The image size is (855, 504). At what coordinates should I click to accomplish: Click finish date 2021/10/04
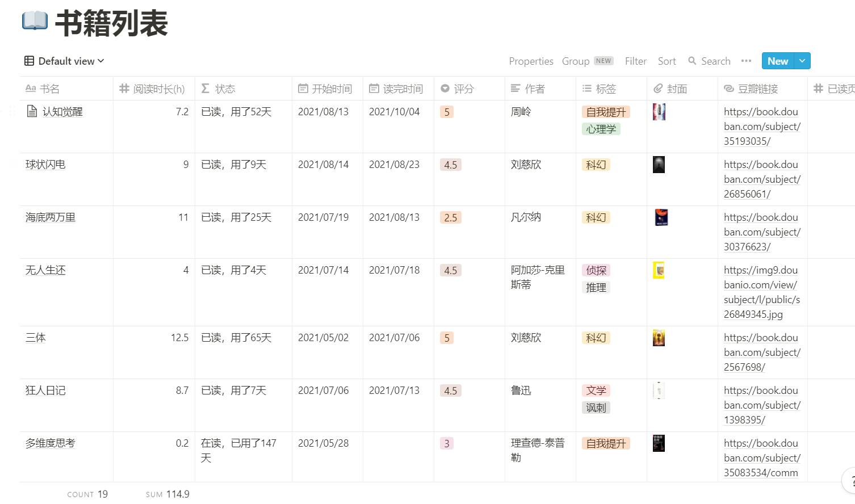(395, 112)
